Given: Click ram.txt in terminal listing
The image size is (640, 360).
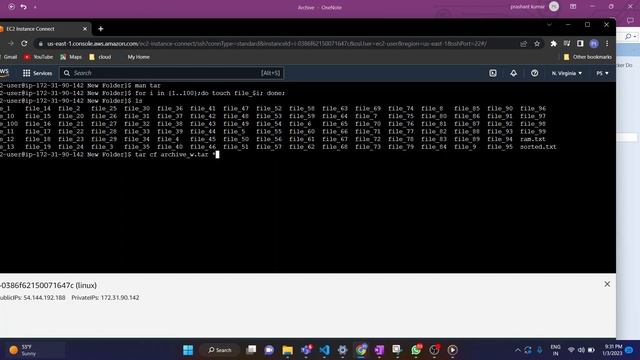Looking at the screenshot, I should (533, 139).
